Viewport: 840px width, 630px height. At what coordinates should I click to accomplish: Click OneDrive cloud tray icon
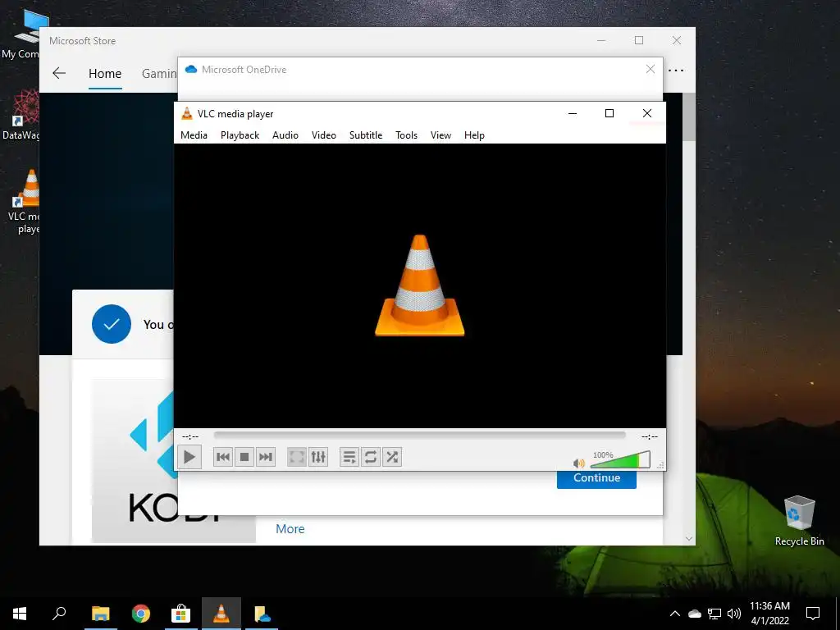[695, 614]
